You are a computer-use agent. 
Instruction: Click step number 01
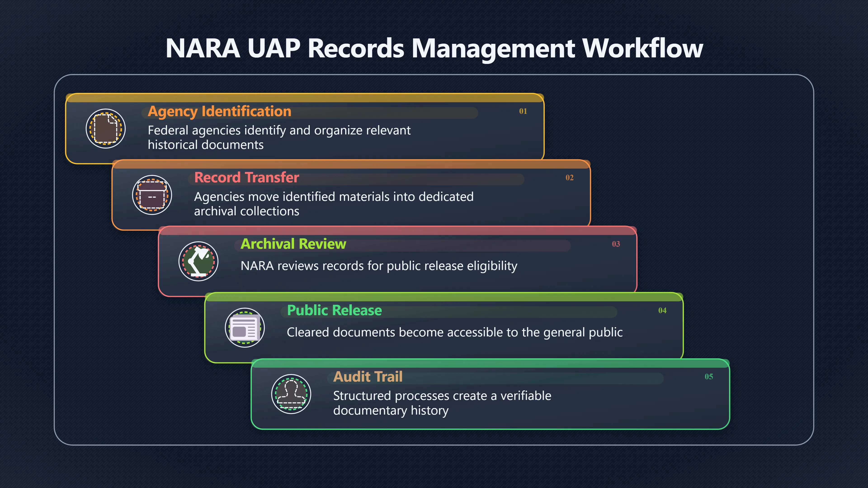coord(523,111)
